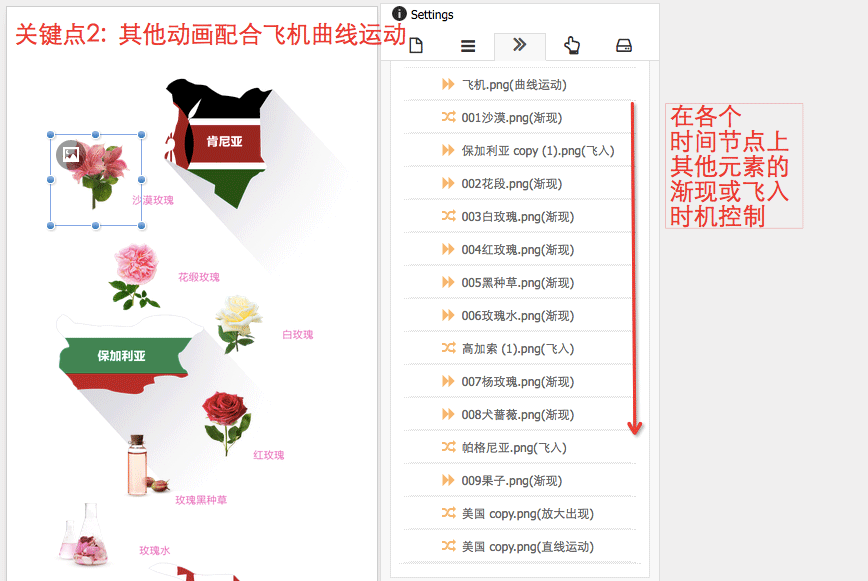The width and height of the screenshot is (868, 581).
Task: Click play icon beside 009果子.png(渐现)
Action: coord(448,480)
